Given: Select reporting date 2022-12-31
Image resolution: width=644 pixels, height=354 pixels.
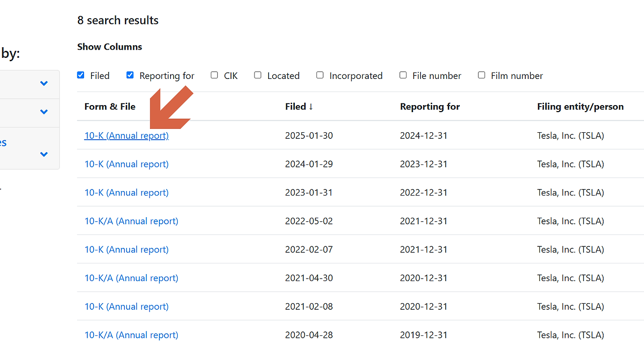Looking at the screenshot, I should [x=424, y=193].
